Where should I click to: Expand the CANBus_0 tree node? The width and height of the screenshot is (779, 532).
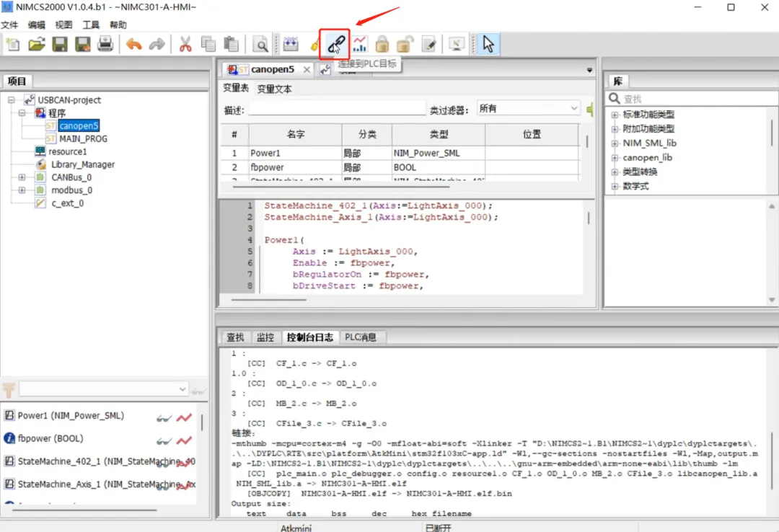pyautogui.click(x=22, y=177)
